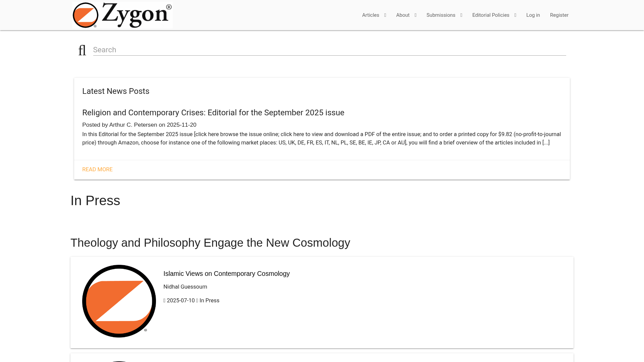Open "Islamic Views on Contemporary Cosmology"
The width and height of the screenshot is (644, 362).
click(226, 274)
